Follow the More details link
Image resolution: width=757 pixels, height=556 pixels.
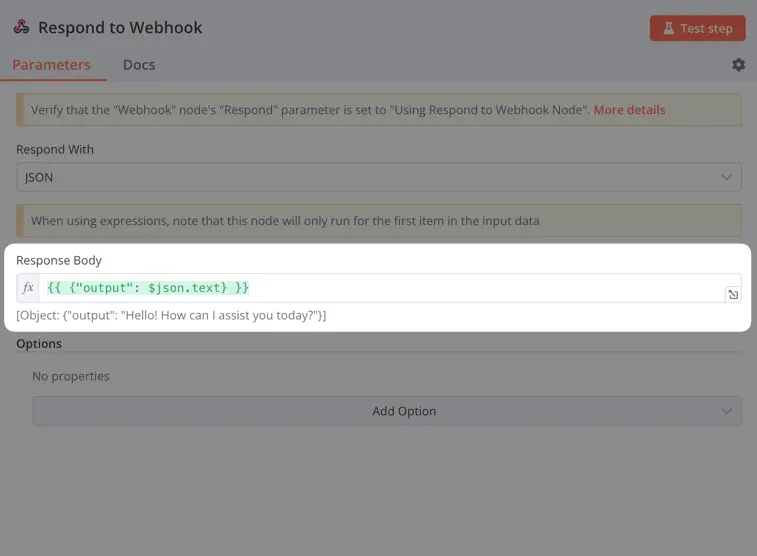click(629, 110)
